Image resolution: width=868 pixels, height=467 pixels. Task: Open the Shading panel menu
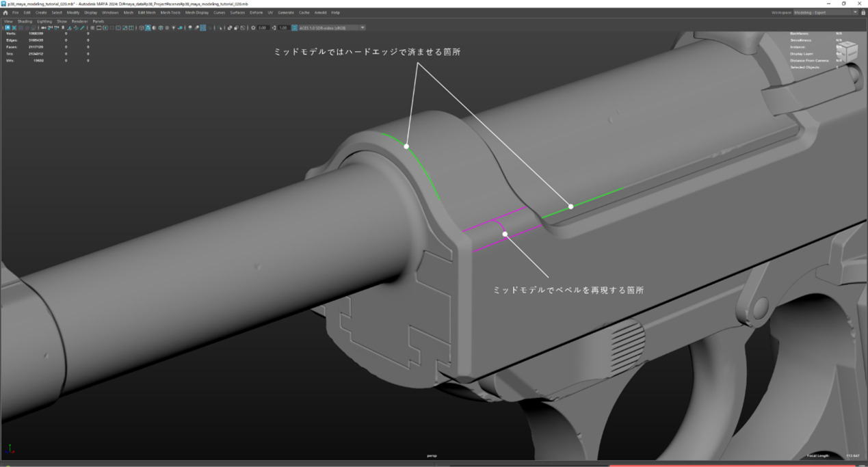[x=25, y=21]
